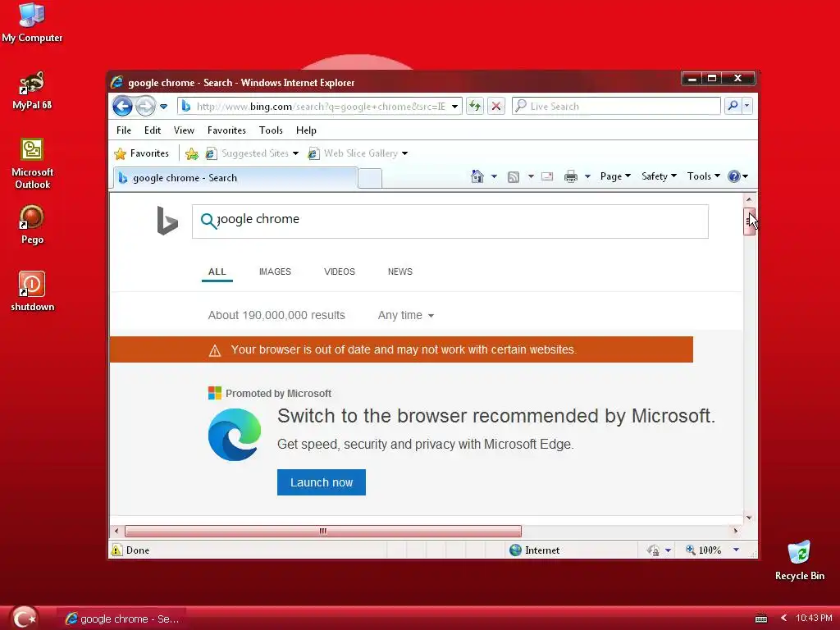Image resolution: width=840 pixels, height=630 pixels.
Task: Expand the Home button dropdown arrow
Action: [x=494, y=176]
